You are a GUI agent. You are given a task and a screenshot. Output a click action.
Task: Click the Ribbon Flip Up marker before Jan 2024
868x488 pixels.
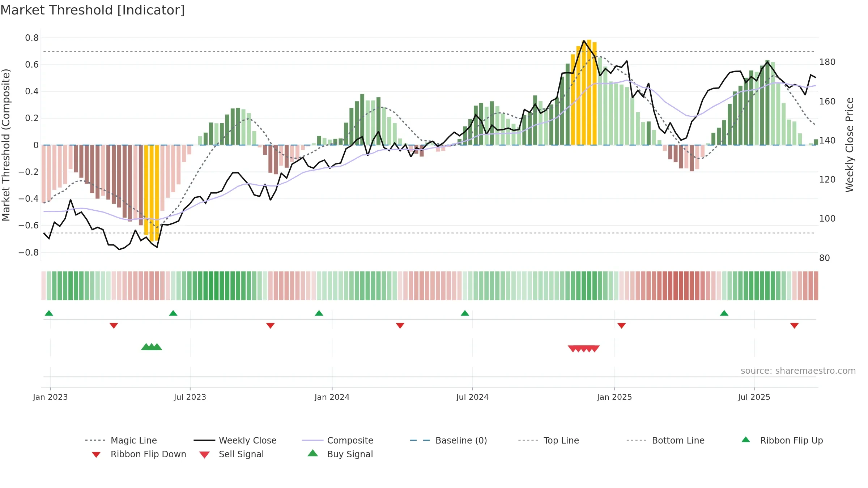tap(319, 313)
